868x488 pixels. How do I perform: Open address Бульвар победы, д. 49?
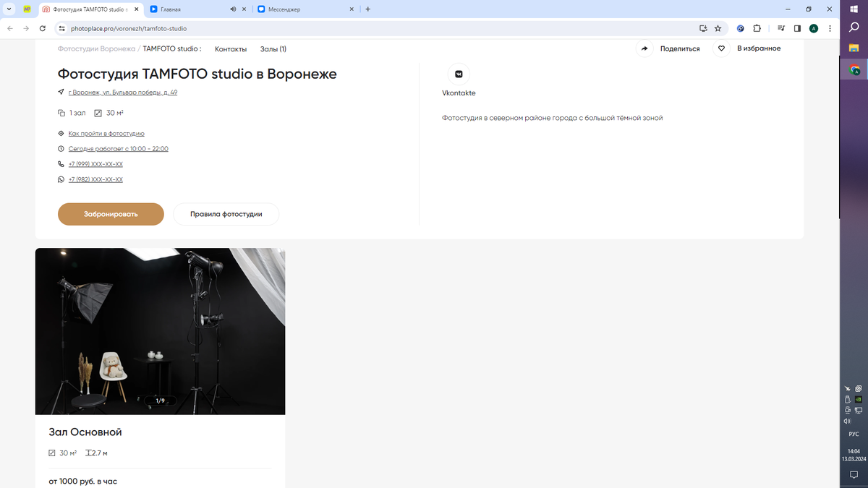pyautogui.click(x=123, y=93)
